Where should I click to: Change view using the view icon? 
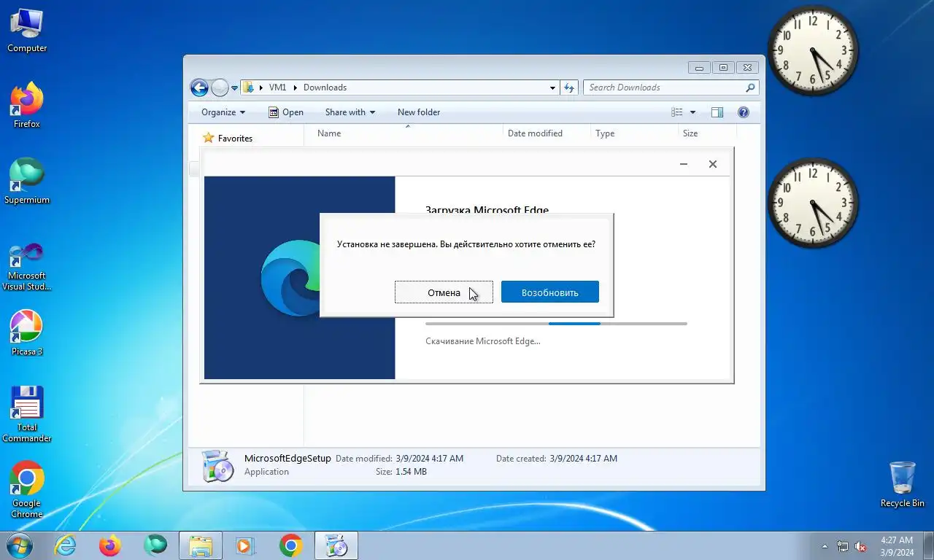(677, 112)
